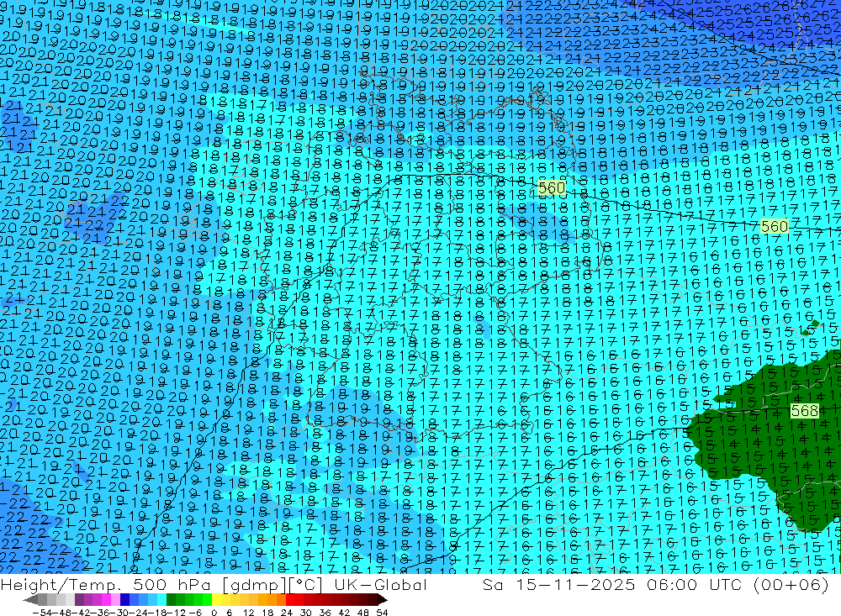Click the dark purple swatch above -42
Screen dimensions: 841x616
click(x=78, y=600)
